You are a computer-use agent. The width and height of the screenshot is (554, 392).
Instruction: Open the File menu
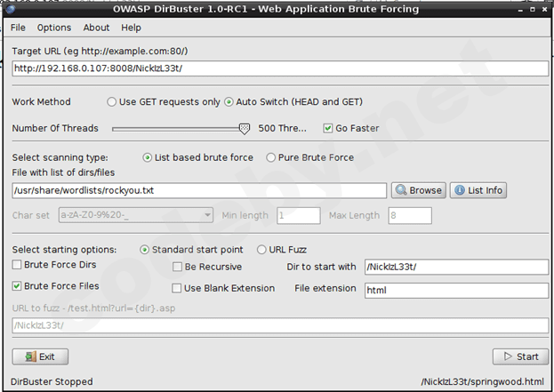click(18, 28)
